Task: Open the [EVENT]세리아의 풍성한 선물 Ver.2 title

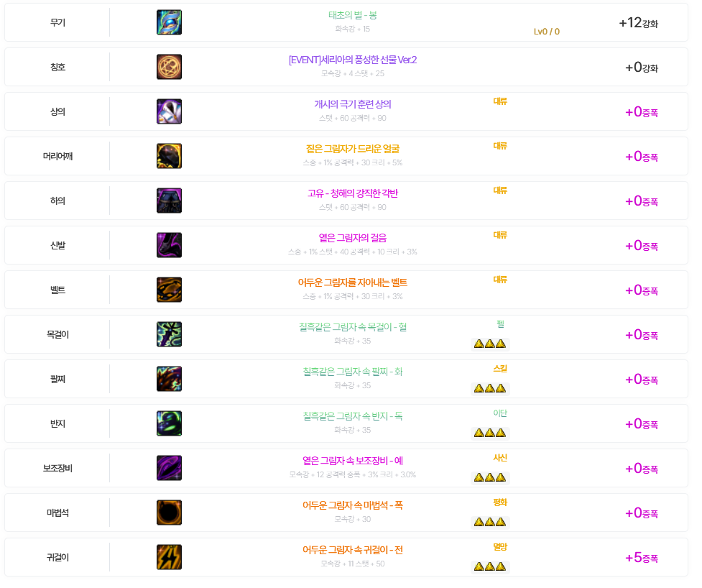Action: (352, 60)
